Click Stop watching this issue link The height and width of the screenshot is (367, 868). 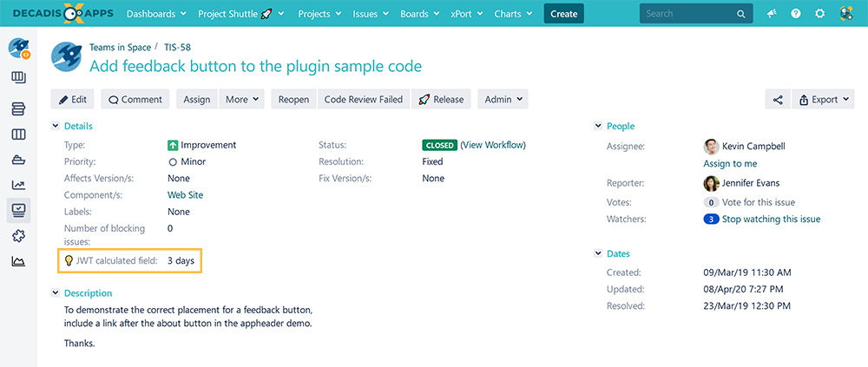point(771,220)
